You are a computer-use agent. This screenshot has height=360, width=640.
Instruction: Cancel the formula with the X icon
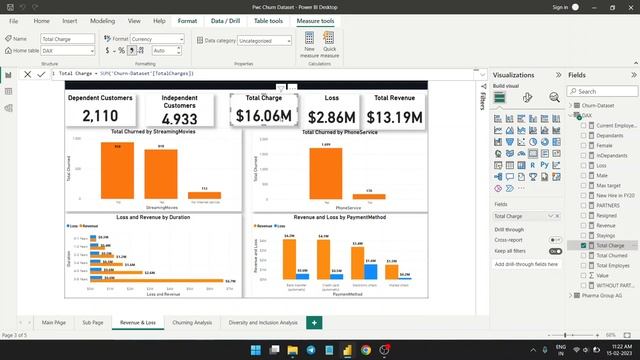pos(27,74)
